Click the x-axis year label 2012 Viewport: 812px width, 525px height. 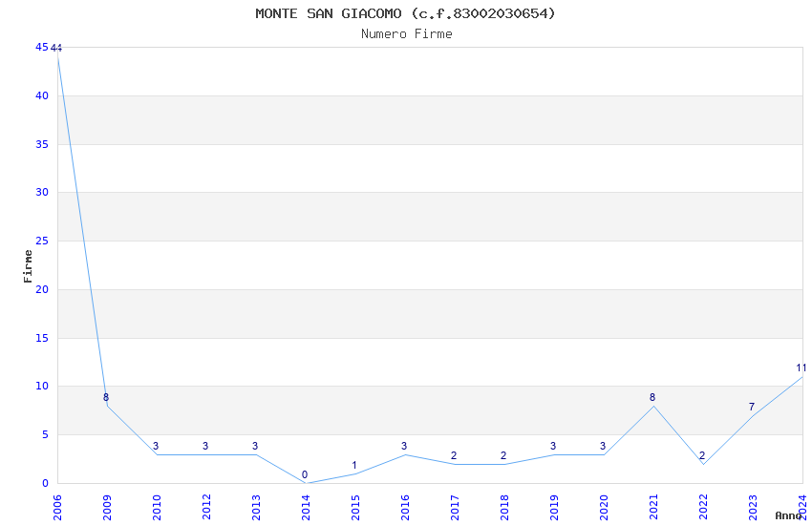(206, 508)
